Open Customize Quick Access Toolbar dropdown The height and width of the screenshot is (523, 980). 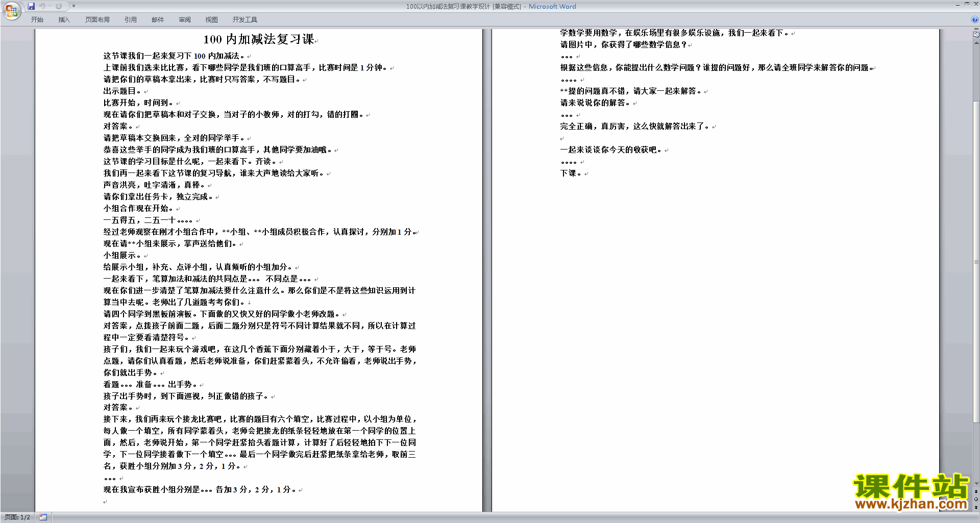[x=73, y=6]
